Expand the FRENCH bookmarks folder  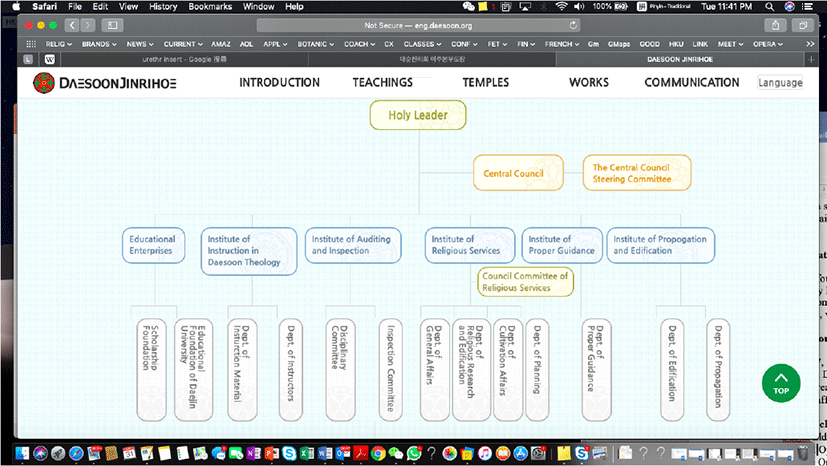click(562, 44)
